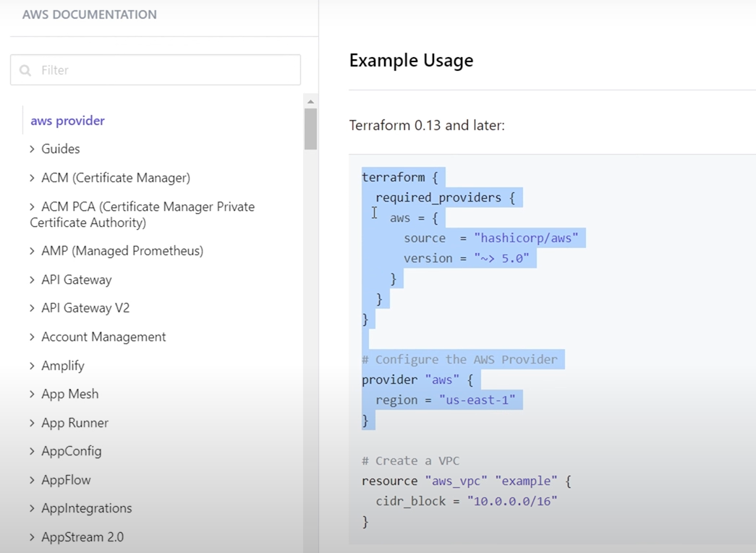The width and height of the screenshot is (756, 553).
Task: Select the Account Management label
Action: tap(103, 337)
